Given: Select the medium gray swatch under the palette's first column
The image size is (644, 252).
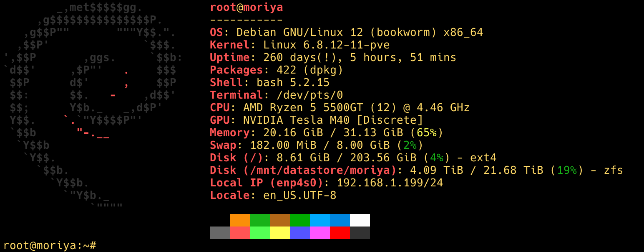Looking at the screenshot, I should point(220,233).
